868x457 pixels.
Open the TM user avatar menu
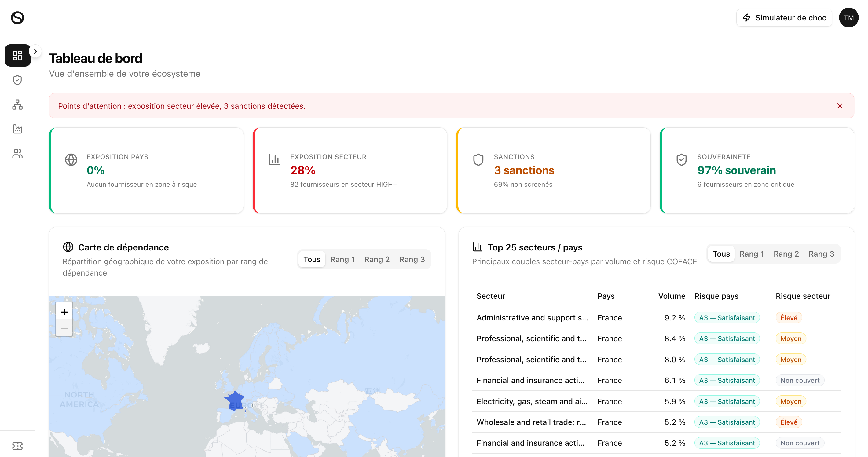point(848,17)
